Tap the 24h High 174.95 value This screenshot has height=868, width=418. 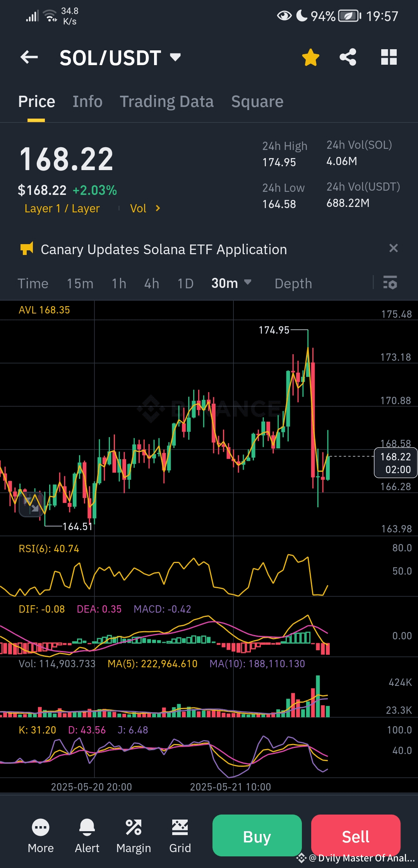(279, 162)
